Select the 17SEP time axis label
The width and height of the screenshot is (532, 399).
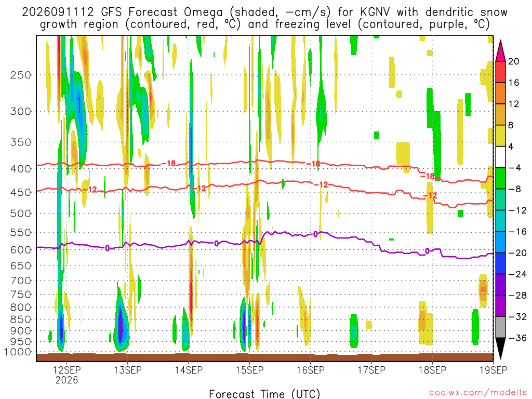(x=371, y=370)
